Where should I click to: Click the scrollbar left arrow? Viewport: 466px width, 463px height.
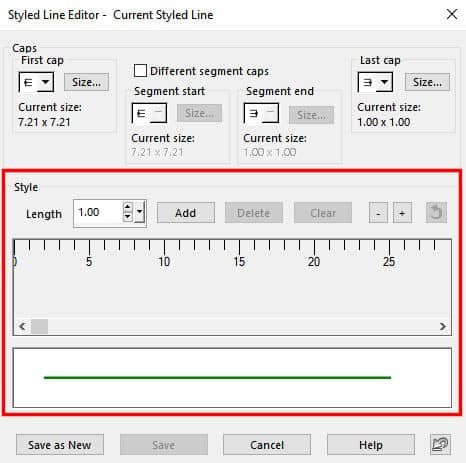pos(22,326)
